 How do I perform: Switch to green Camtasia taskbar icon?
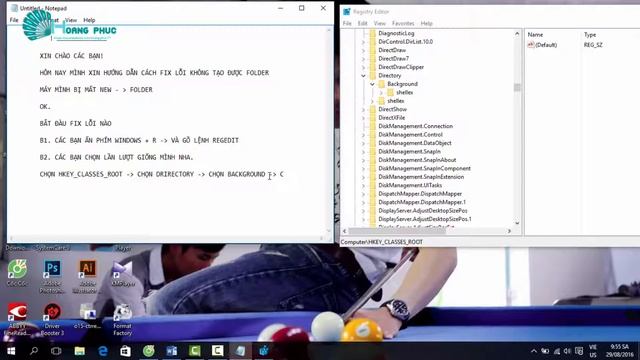[194, 351]
